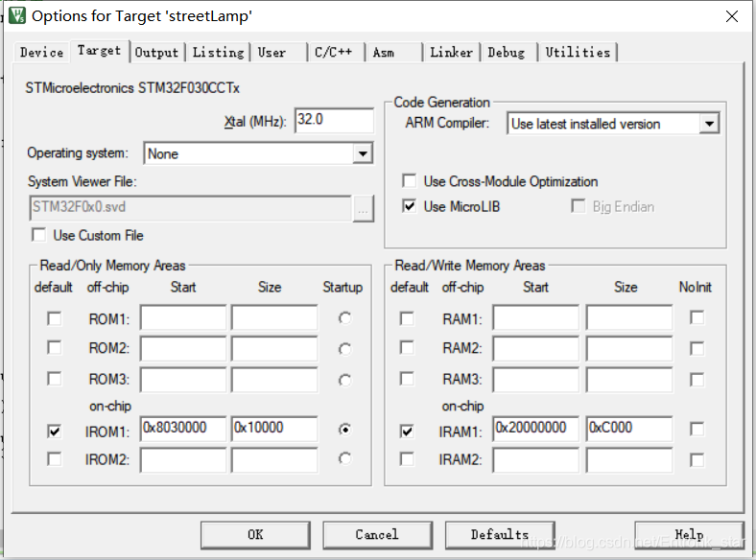The width and height of the screenshot is (756, 560).
Task: Toggle the Big Endian checkbox
Action: 578,206
